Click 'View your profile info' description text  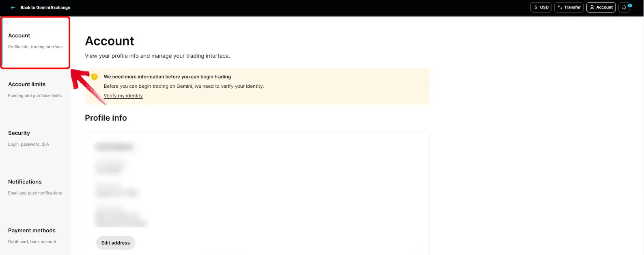157,56
